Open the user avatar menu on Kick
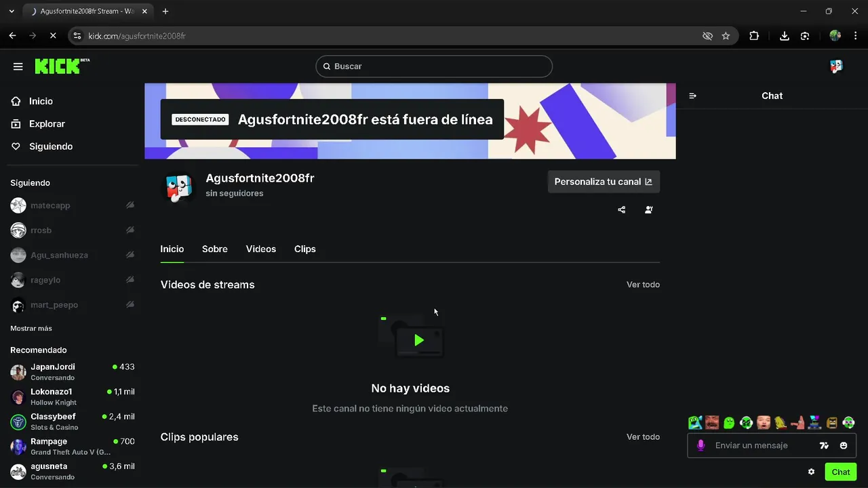This screenshot has height=488, width=868. (836, 66)
